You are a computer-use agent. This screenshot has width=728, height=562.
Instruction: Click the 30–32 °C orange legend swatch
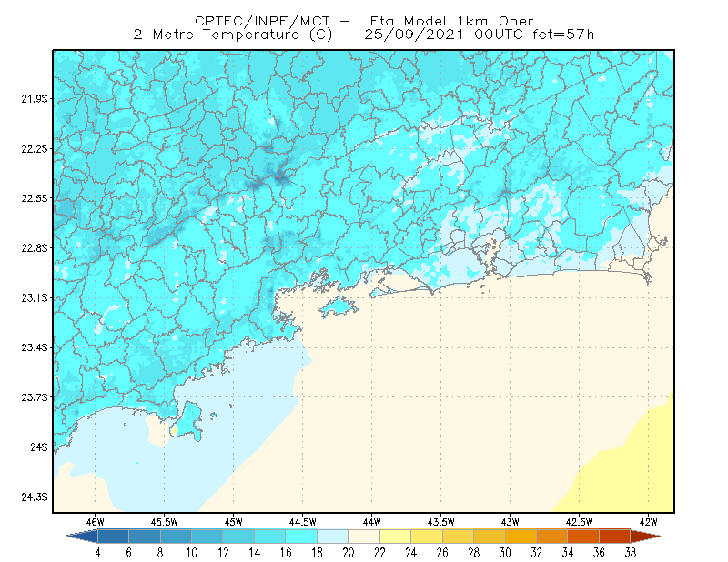click(x=521, y=537)
